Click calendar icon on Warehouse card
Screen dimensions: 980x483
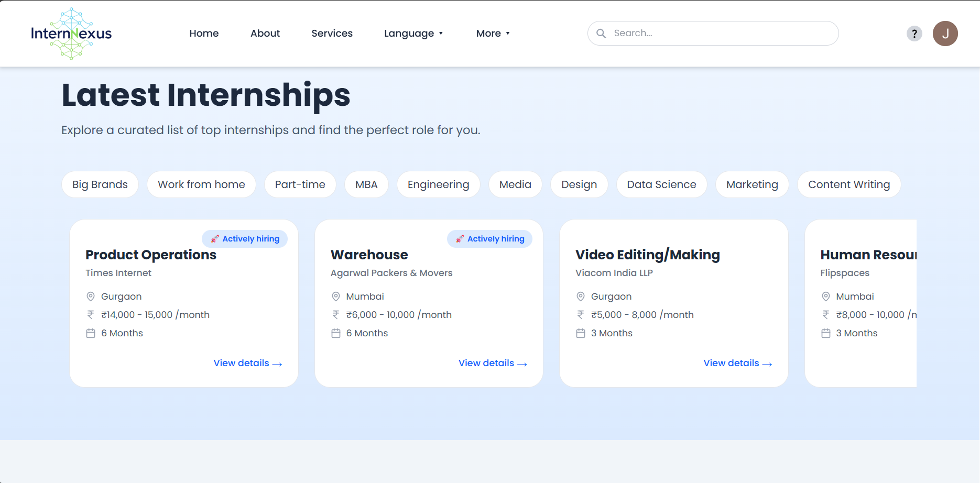pyautogui.click(x=336, y=333)
